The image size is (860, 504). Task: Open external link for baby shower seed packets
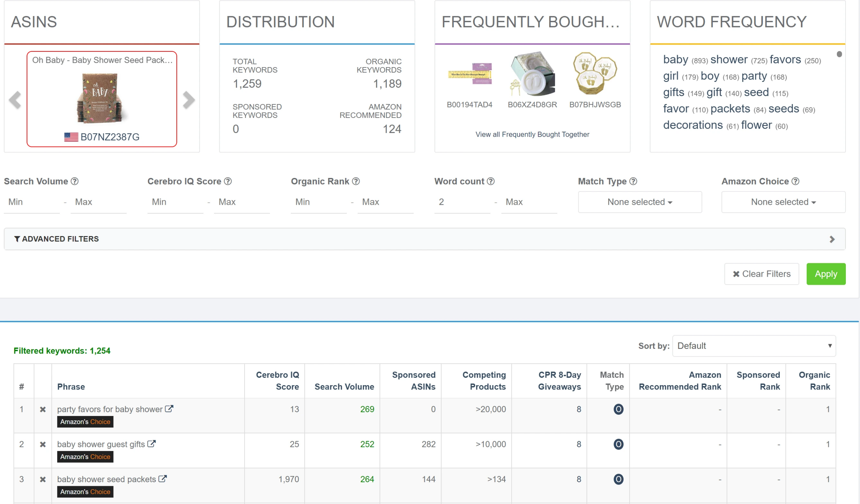(163, 479)
